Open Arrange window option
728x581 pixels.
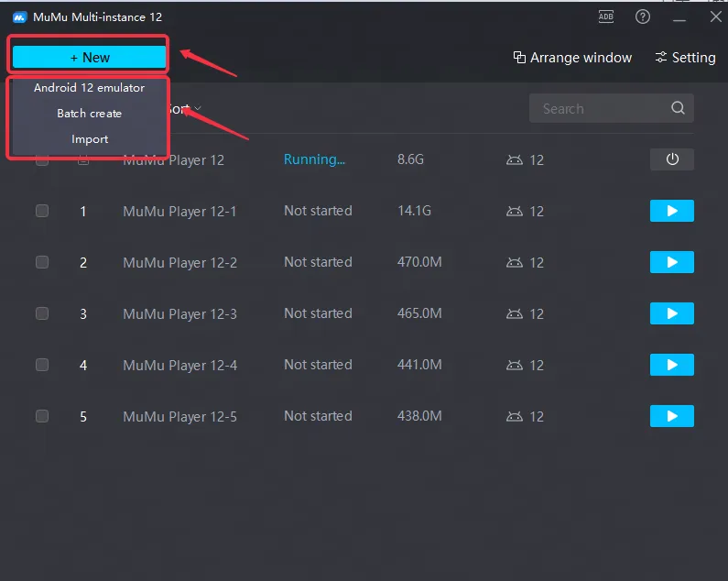572,58
